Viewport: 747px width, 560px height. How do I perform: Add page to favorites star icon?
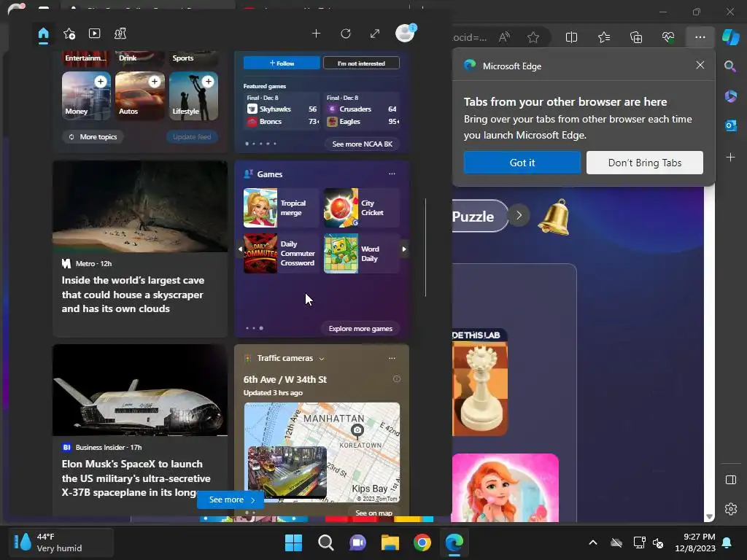point(533,37)
